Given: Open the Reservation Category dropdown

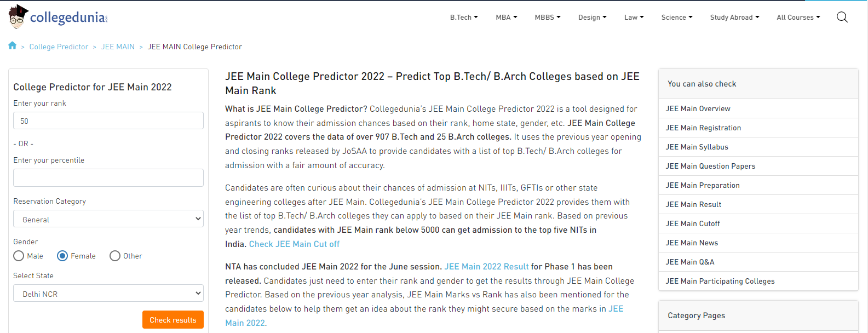Looking at the screenshot, I should (108, 219).
